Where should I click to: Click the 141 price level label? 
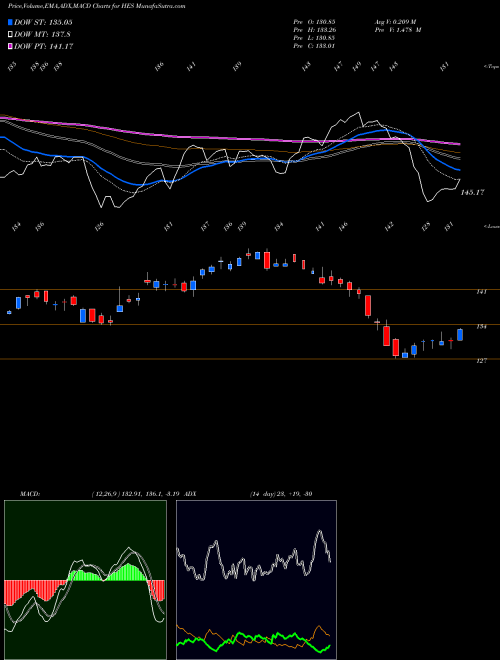[481, 292]
